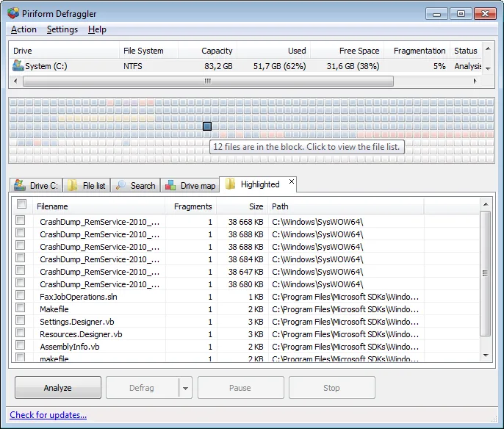Click the Search tab magnifier icon
The height and width of the screenshot is (429, 504).
point(120,185)
